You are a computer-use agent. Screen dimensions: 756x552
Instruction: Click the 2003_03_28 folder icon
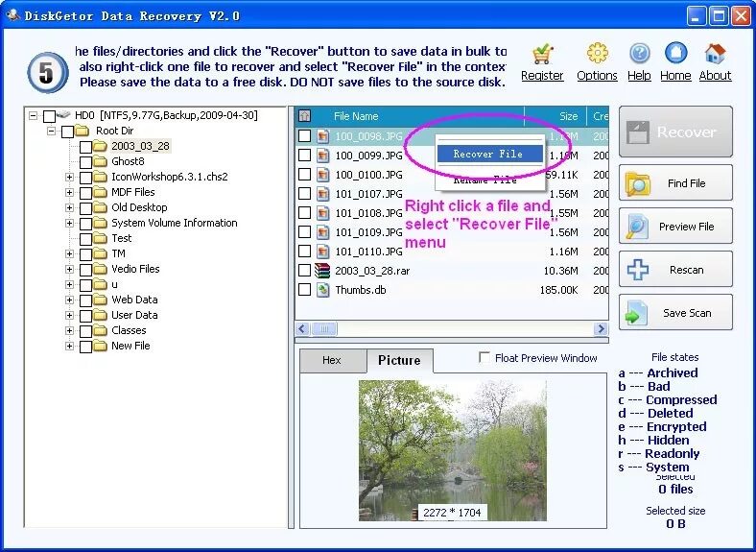coord(100,146)
